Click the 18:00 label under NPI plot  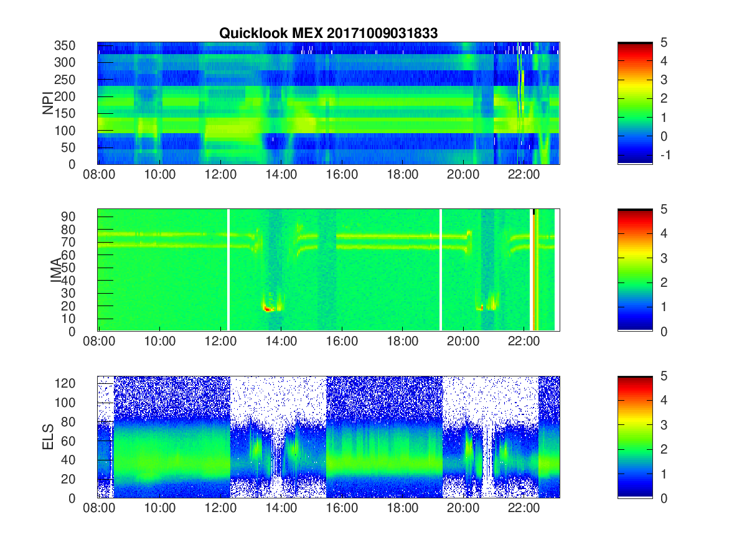pyautogui.click(x=403, y=175)
